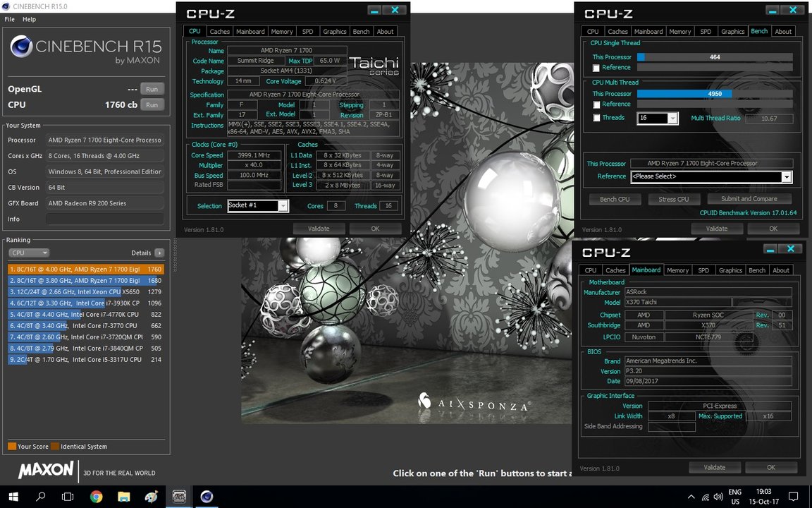Viewport: 812px width, 508px height.
Task: Click Stress CPU button
Action: pyautogui.click(x=674, y=199)
